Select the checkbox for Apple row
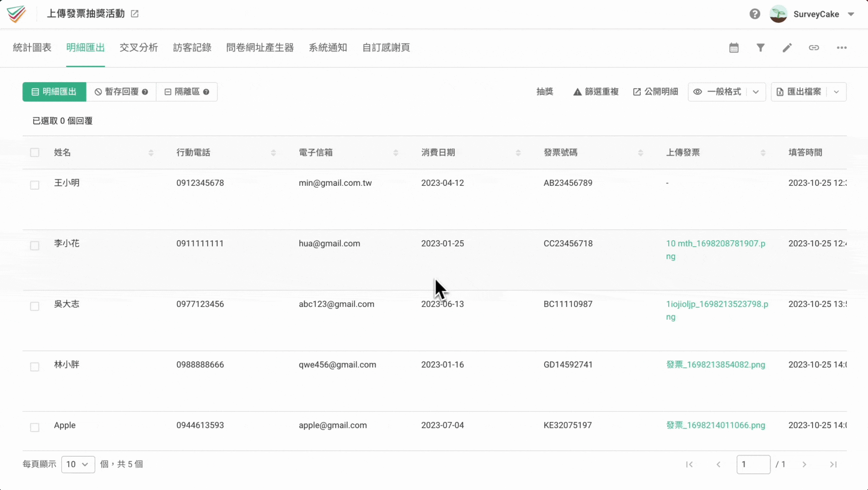Viewport: 868px width, 490px height. (35, 427)
